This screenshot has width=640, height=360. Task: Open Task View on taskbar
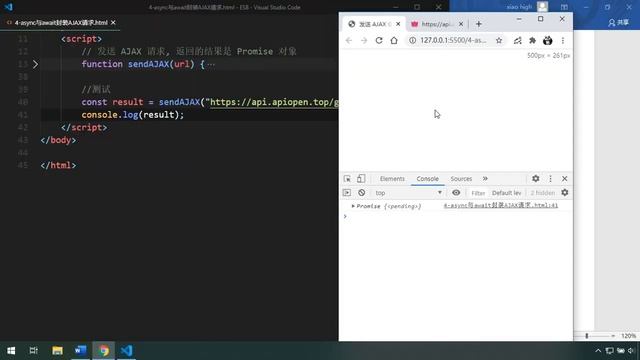click(33, 351)
